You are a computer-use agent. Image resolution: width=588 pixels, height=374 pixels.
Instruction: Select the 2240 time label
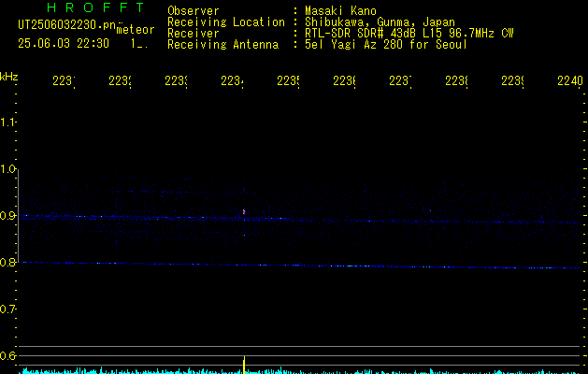click(570, 80)
